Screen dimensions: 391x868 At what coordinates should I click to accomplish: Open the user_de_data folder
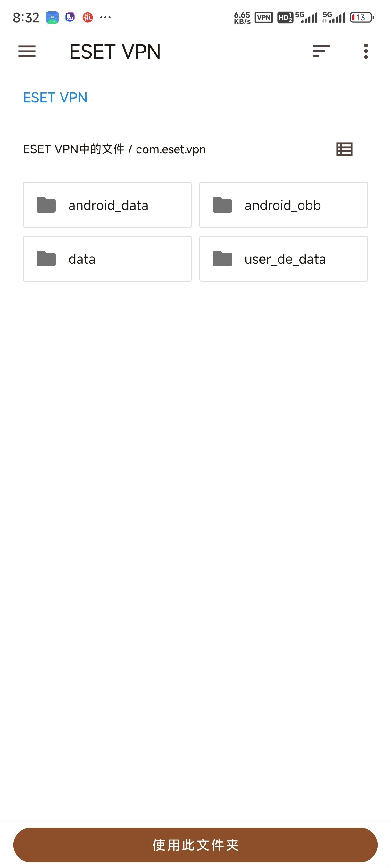click(283, 259)
